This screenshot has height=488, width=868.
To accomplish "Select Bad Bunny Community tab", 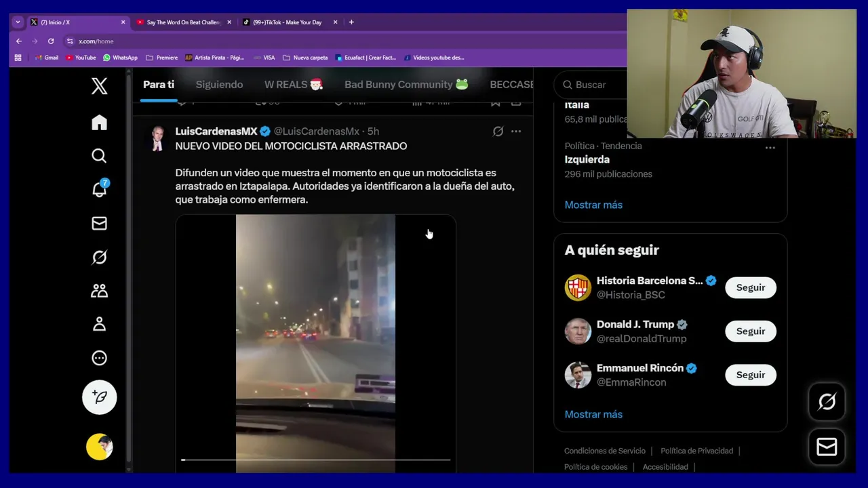I will point(406,85).
